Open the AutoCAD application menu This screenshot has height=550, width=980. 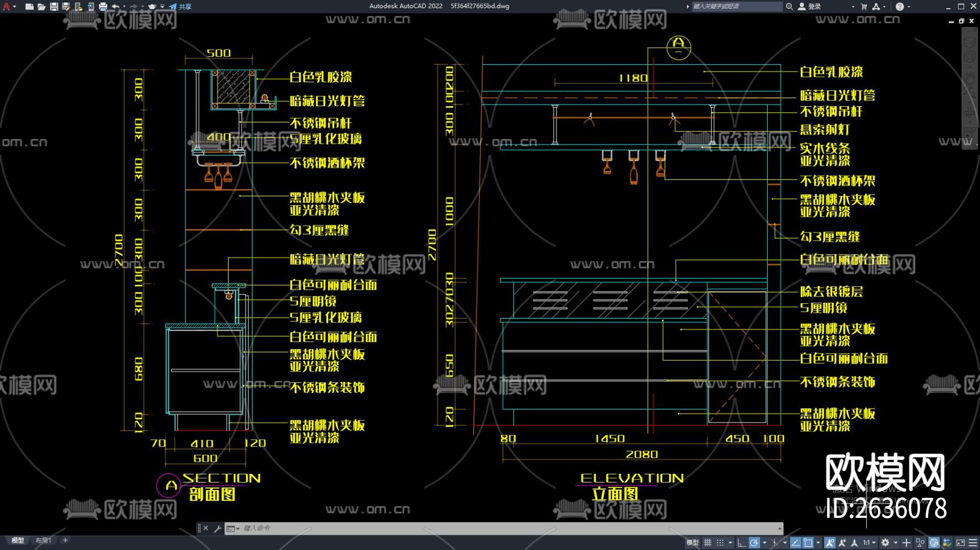point(7,7)
